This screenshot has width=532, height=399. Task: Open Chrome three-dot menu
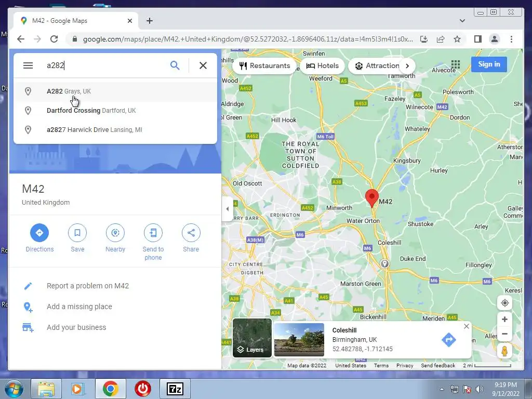[x=511, y=39]
